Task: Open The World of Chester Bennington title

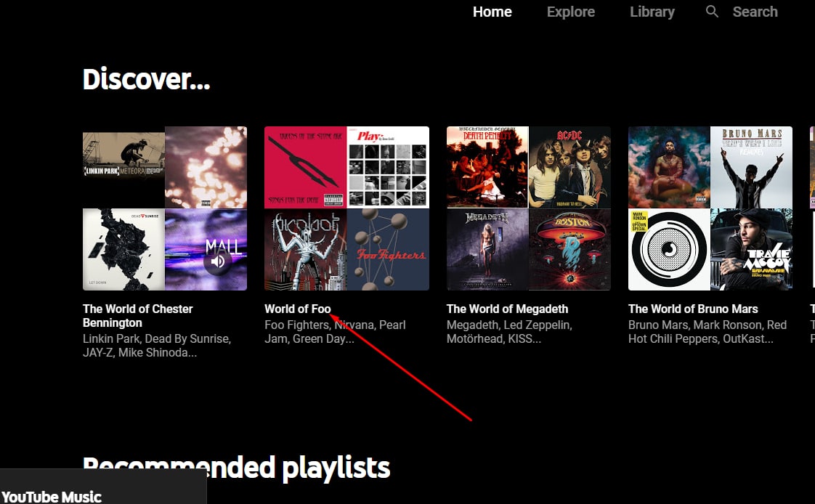Action: 138,316
